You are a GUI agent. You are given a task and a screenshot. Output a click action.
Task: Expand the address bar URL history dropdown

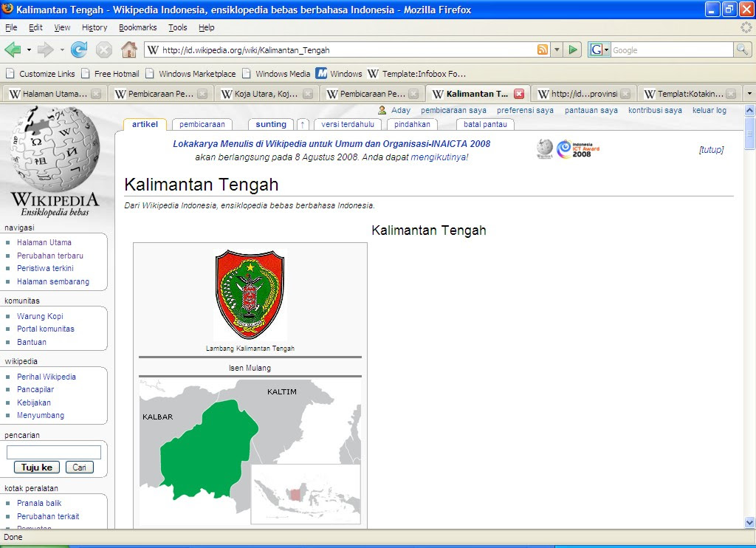click(557, 49)
